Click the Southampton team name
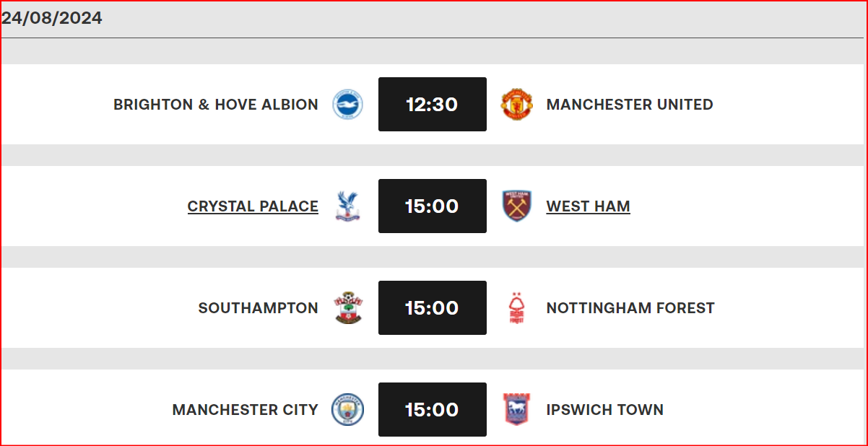868x446 pixels. (x=259, y=308)
